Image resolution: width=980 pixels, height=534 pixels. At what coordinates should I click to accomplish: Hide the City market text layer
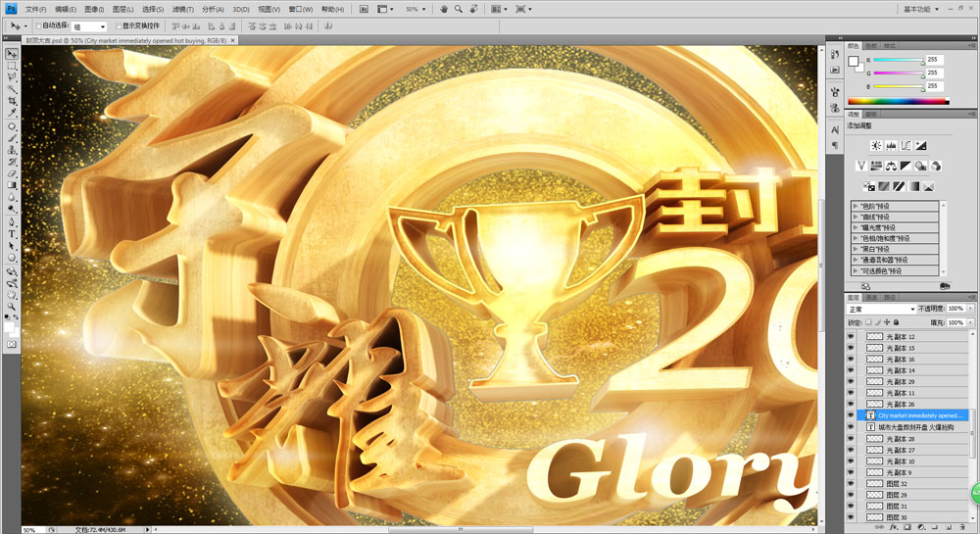[851, 415]
